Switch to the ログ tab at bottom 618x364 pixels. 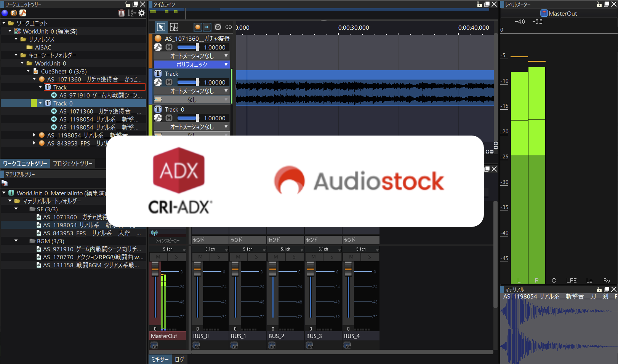179,359
